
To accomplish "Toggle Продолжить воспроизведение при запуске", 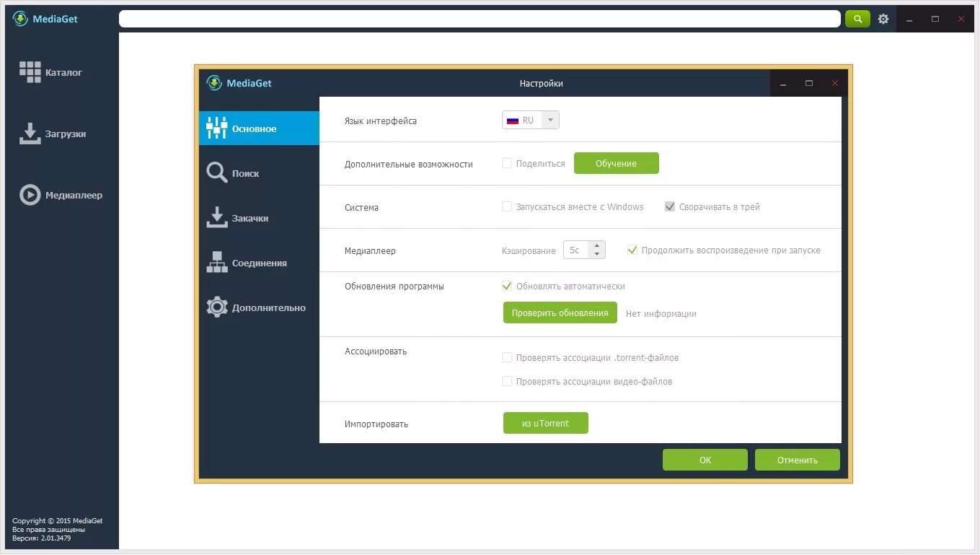I will 632,250.
